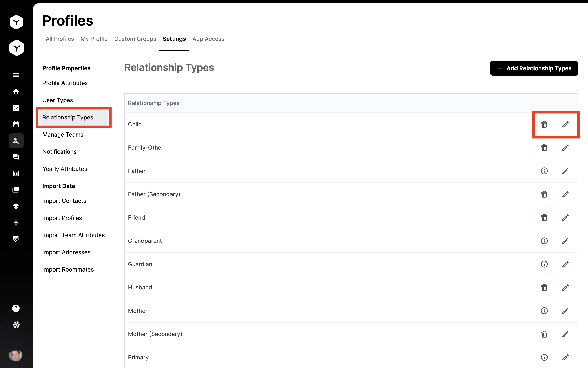The width and height of the screenshot is (588, 368).
Task: Edit the Family-Other row with pencil
Action: (565, 148)
